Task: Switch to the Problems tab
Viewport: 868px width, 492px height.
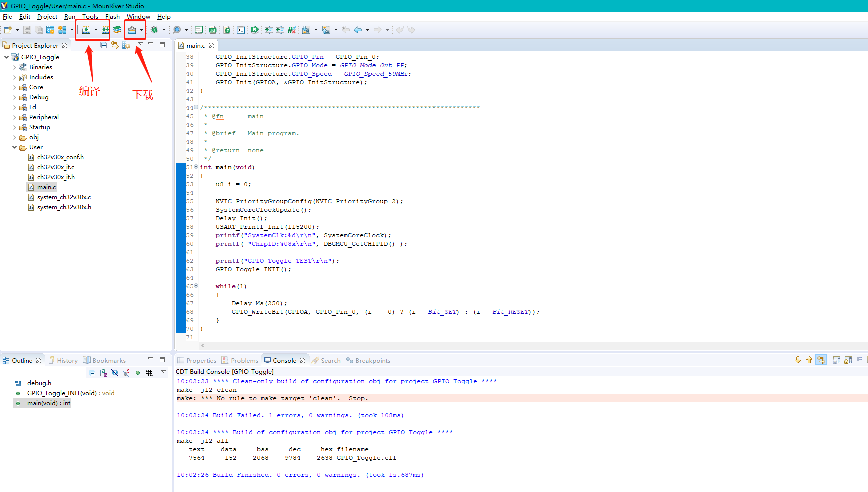Action: [x=240, y=360]
